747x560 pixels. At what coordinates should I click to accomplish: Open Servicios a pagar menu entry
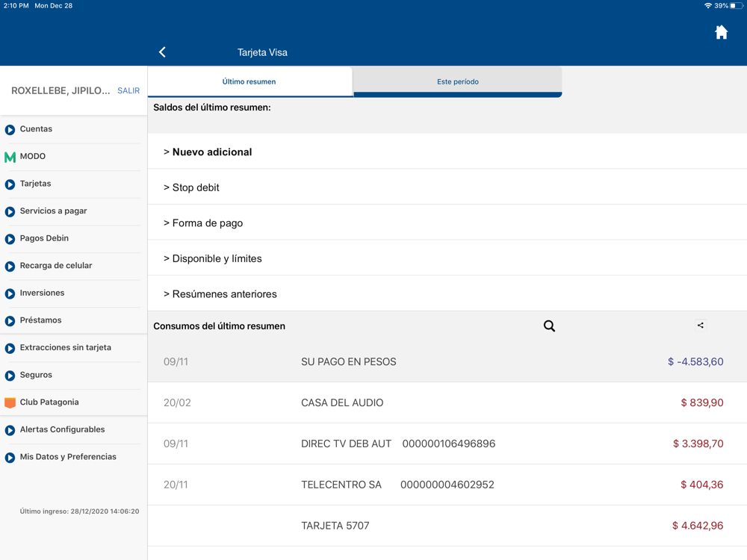[74, 211]
